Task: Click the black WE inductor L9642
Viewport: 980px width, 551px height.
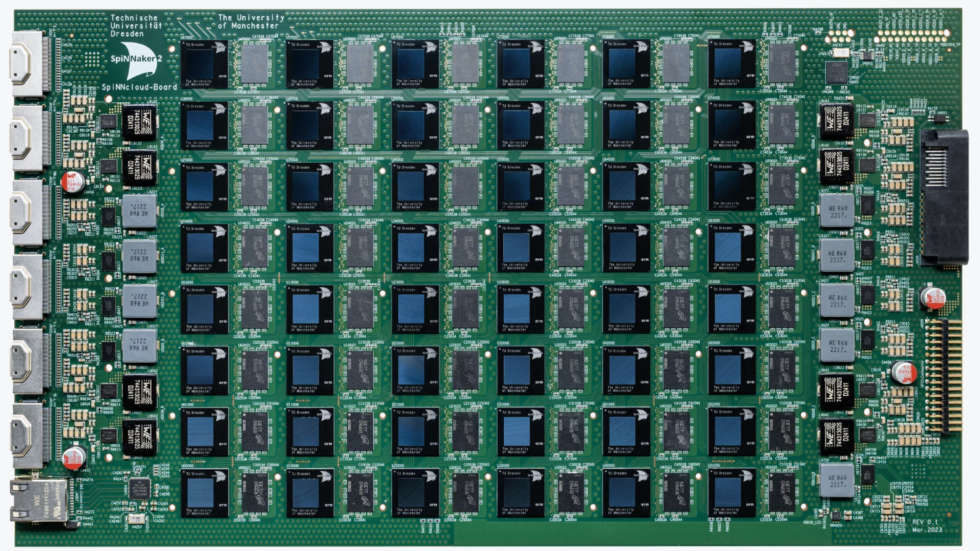Action: coord(836,435)
